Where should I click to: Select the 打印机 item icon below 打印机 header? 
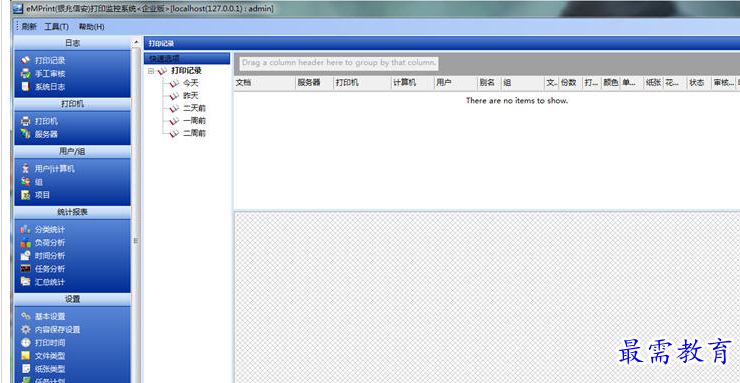tap(25, 121)
